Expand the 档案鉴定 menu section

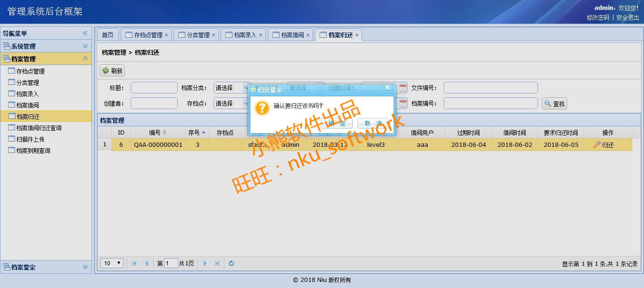85,267
